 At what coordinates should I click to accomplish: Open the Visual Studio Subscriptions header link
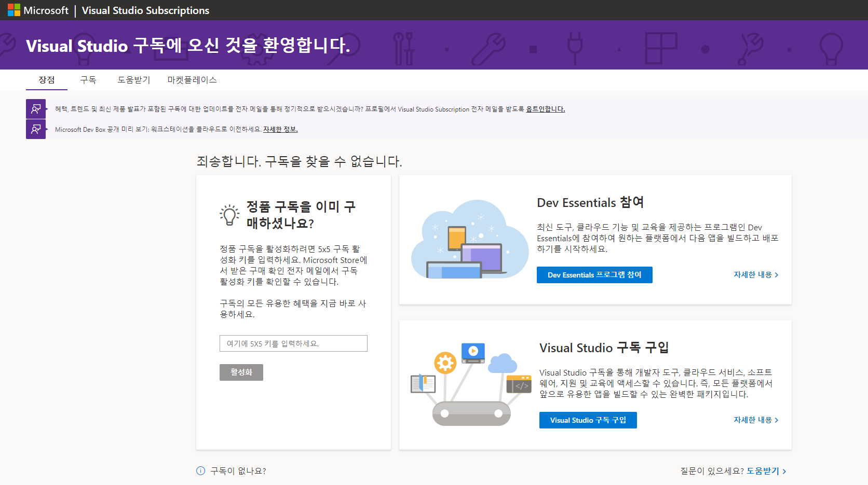click(x=145, y=10)
